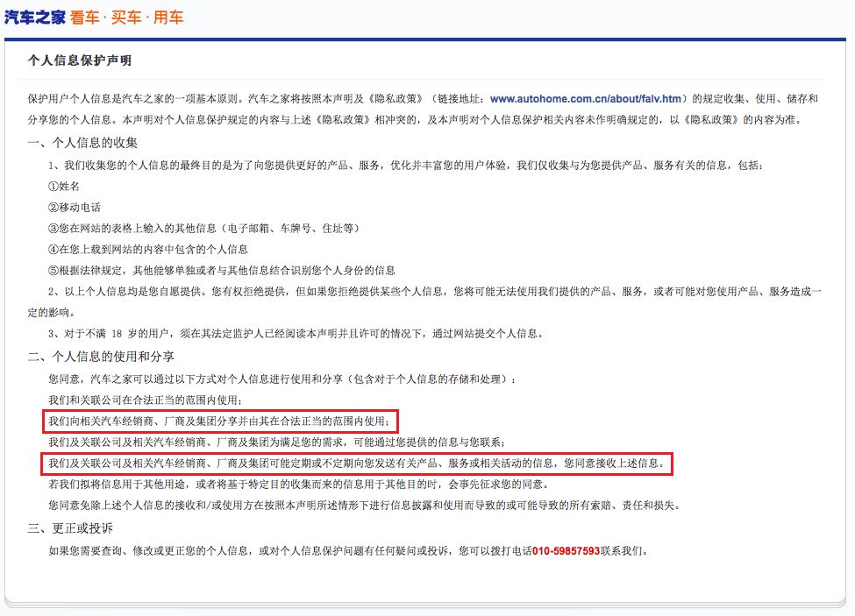
Task: Select 看车 in the header navigation
Action: click(83, 17)
